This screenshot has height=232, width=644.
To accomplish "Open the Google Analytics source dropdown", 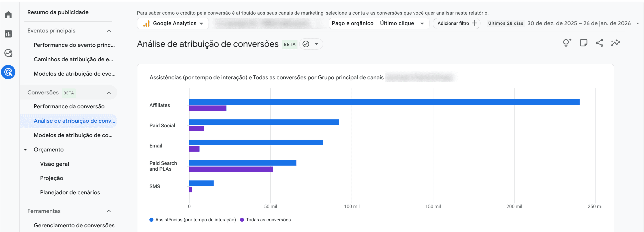I will click(173, 23).
